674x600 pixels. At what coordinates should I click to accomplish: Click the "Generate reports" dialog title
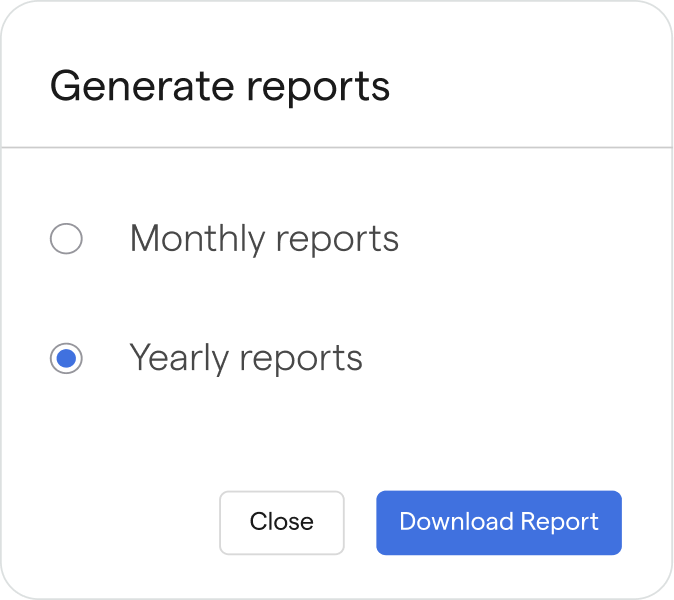[x=220, y=86]
